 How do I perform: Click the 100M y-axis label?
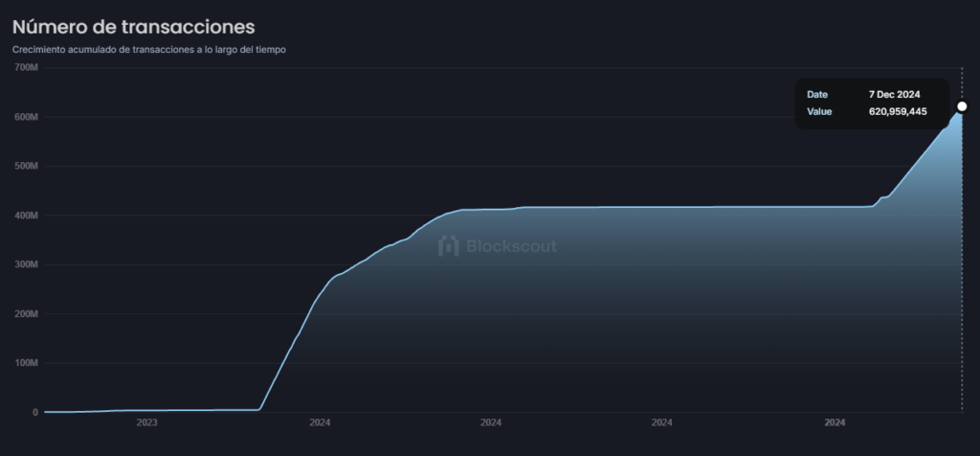[x=26, y=364]
